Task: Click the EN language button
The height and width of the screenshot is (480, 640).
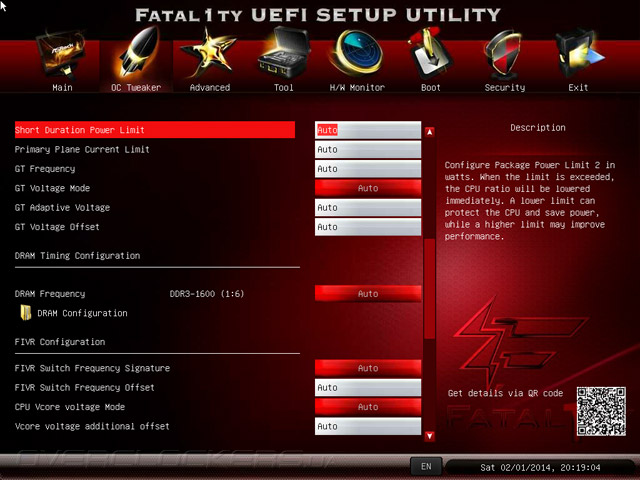Action: click(426, 466)
